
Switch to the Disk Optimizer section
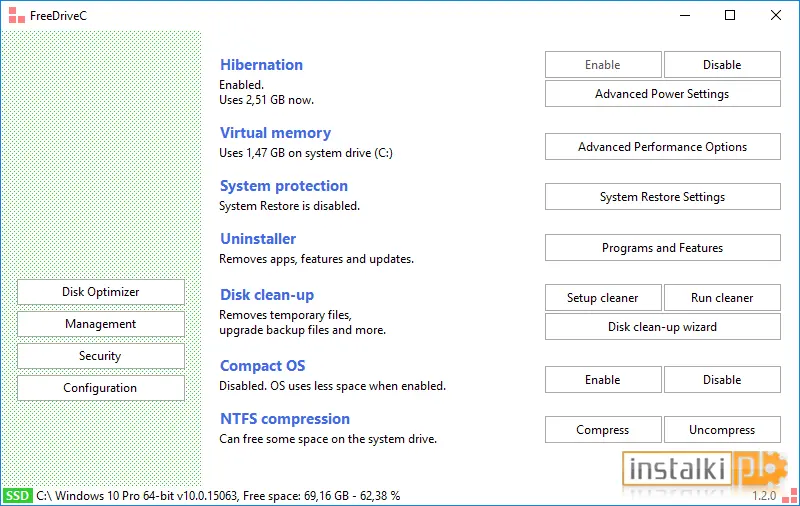coord(101,292)
